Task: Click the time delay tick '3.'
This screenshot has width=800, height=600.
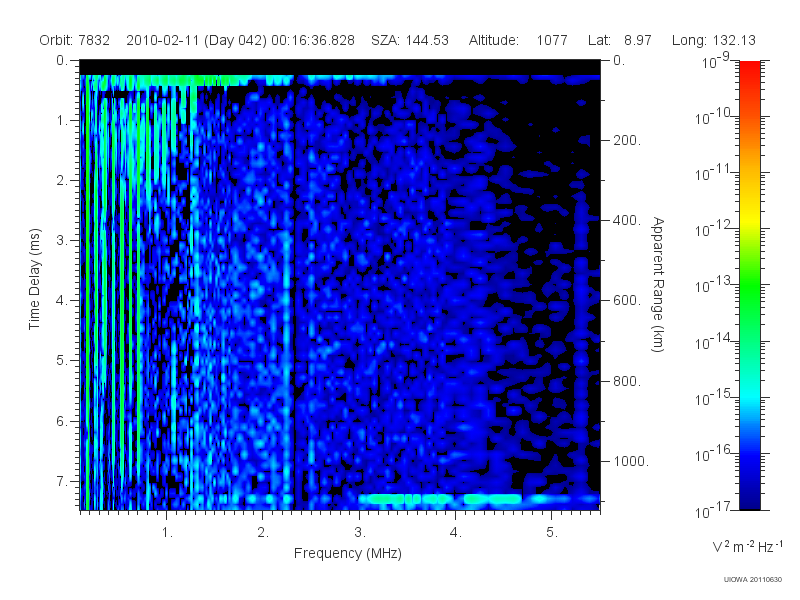Action: [x=62, y=240]
